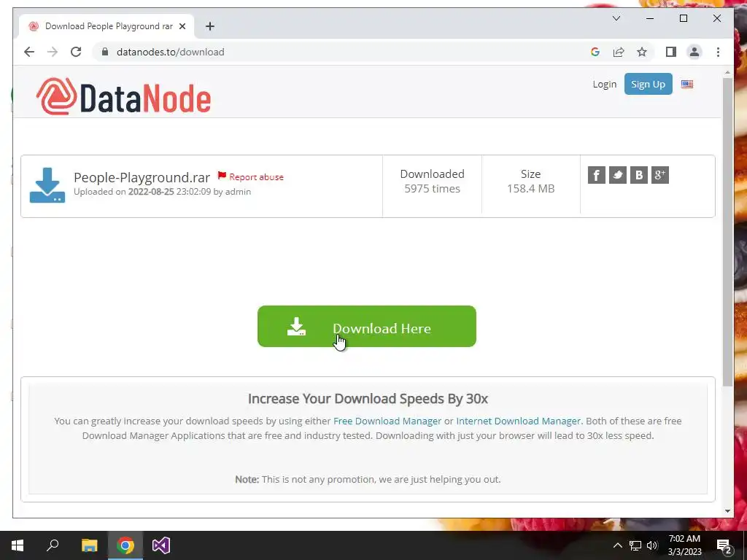Share via the B social icon
Viewport: 747px width, 560px height.
(x=639, y=175)
